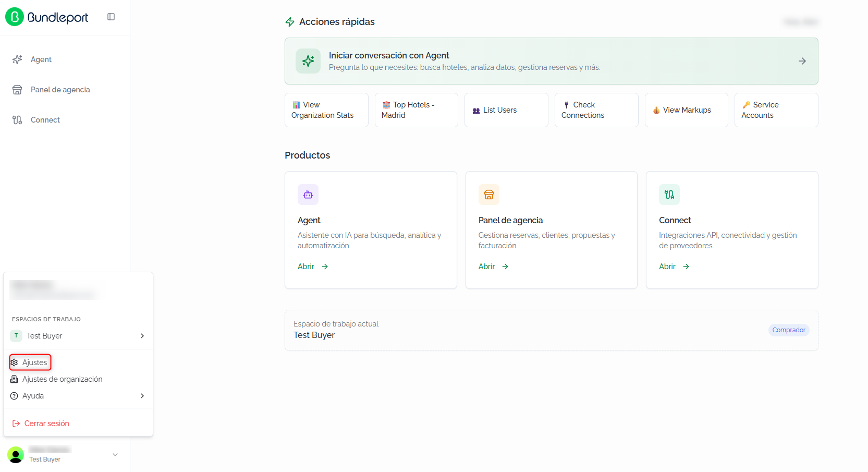Viewport: 868px width, 472px height.
Task: Select the Test Buyer workspace entry
Action: (78, 336)
